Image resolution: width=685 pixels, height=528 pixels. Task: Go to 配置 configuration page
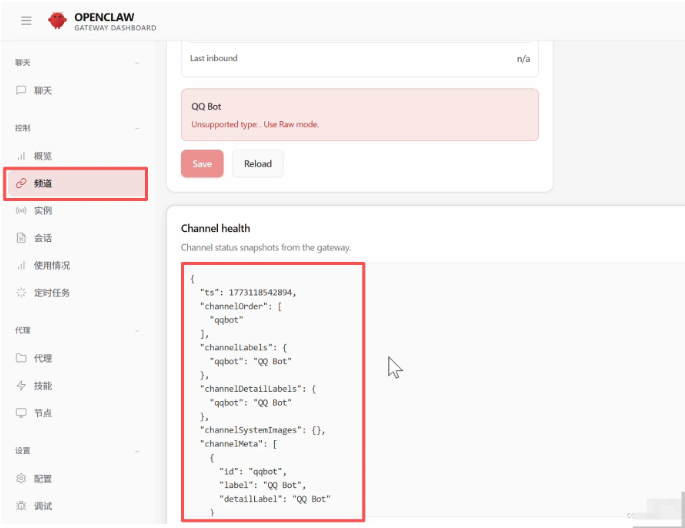pyautogui.click(x=42, y=479)
